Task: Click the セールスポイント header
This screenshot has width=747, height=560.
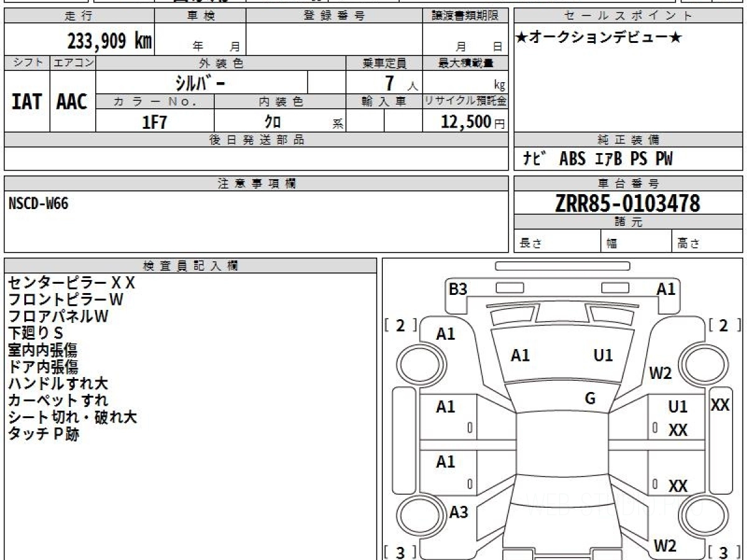Action: coord(628,16)
